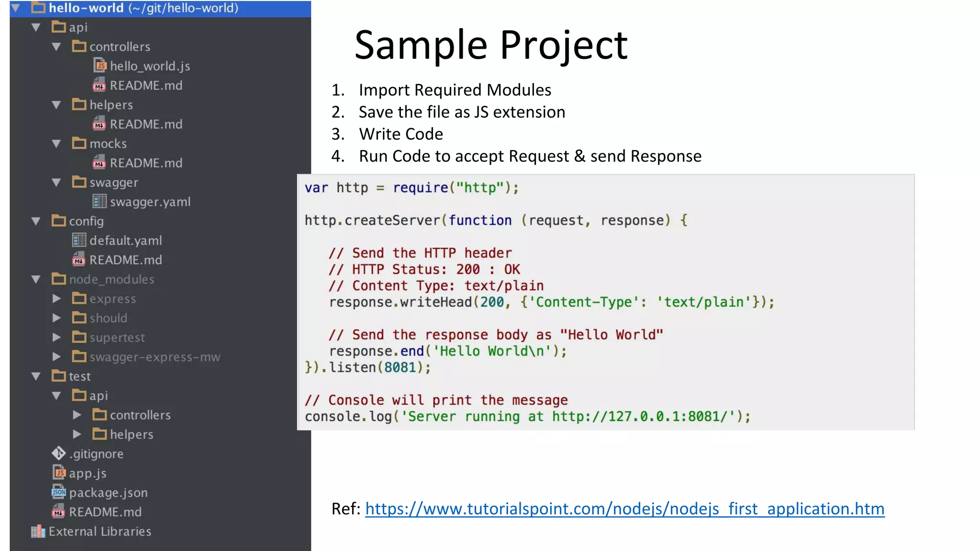Expand the supertest folder arrow

coord(56,338)
